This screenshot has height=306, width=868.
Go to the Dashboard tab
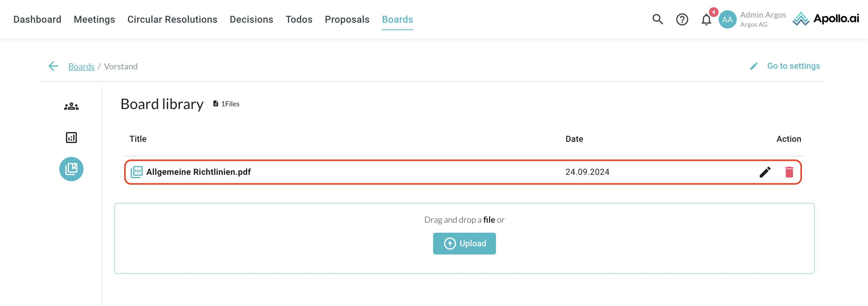[37, 20]
